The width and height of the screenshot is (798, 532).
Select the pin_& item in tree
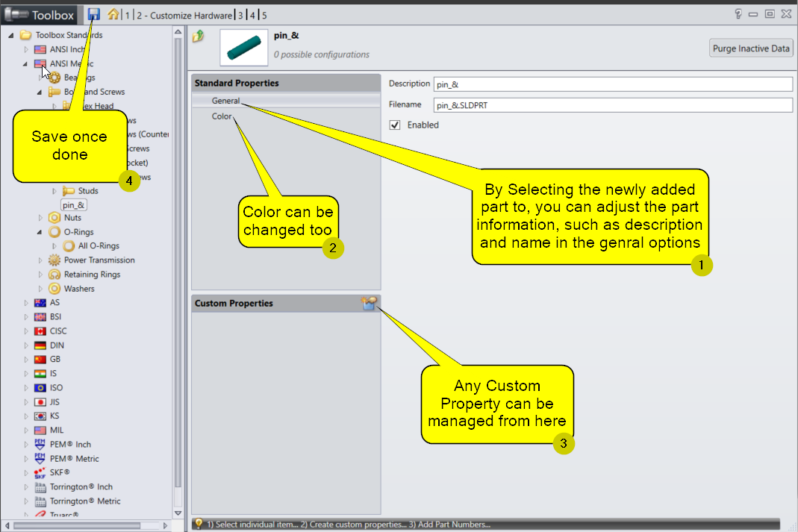[x=74, y=204]
